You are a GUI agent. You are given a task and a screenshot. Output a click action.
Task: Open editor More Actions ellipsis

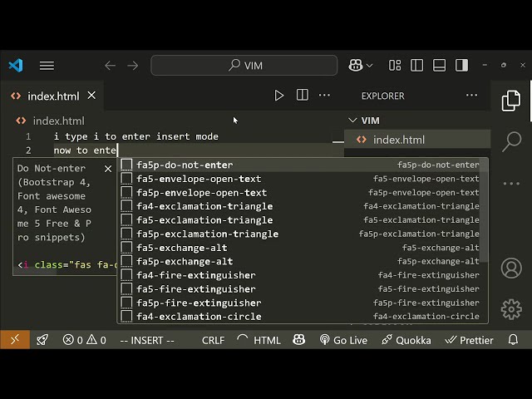pyautogui.click(x=324, y=96)
